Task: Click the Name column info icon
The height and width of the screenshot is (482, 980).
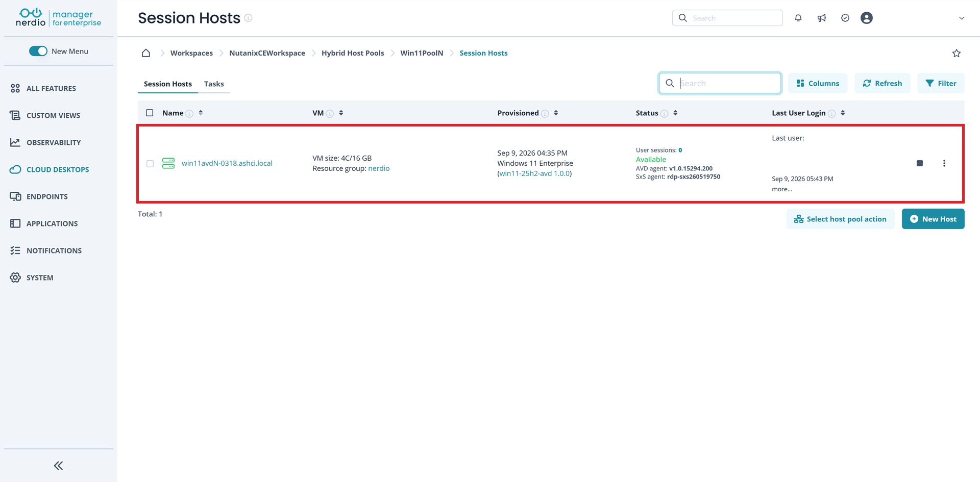Action: (189, 113)
